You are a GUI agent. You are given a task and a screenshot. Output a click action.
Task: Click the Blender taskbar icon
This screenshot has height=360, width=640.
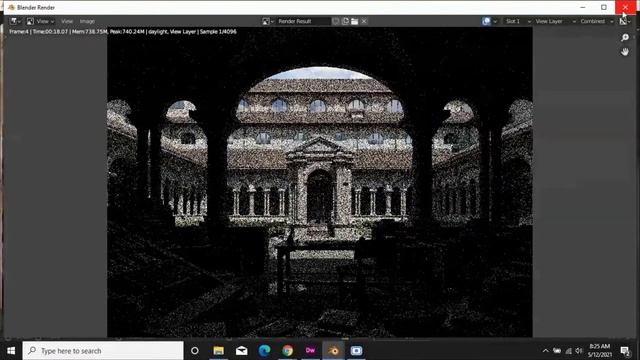tap(333, 351)
